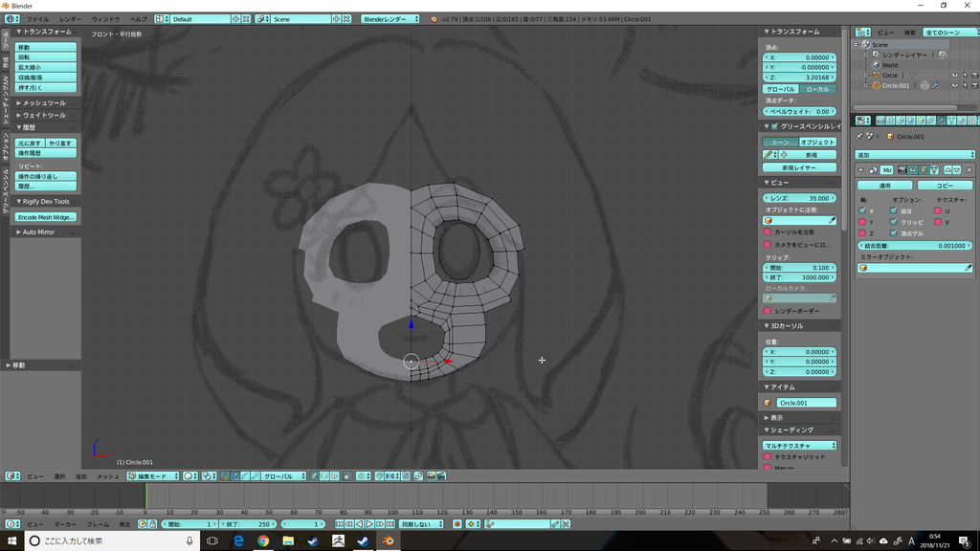This screenshot has height=551, width=980.
Task: Apply the Mirror modifier with 適用
Action: (884, 186)
